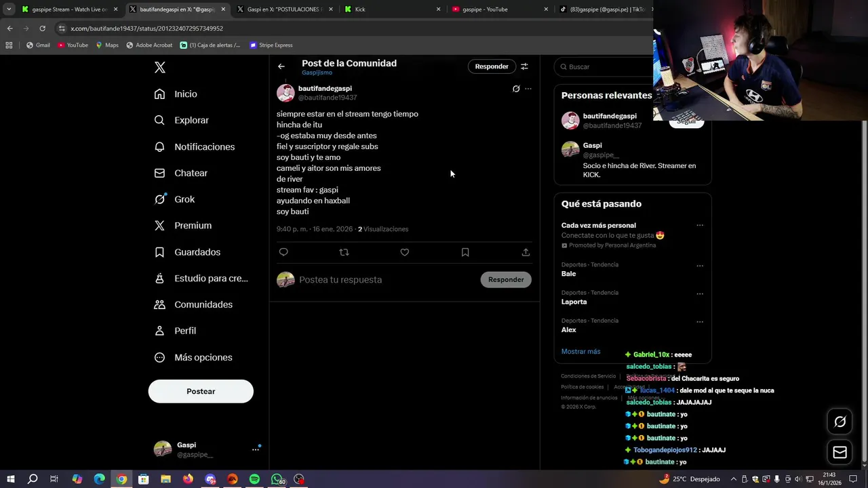Open Perfil in the sidebar
The image size is (868, 488).
click(x=175, y=331)
